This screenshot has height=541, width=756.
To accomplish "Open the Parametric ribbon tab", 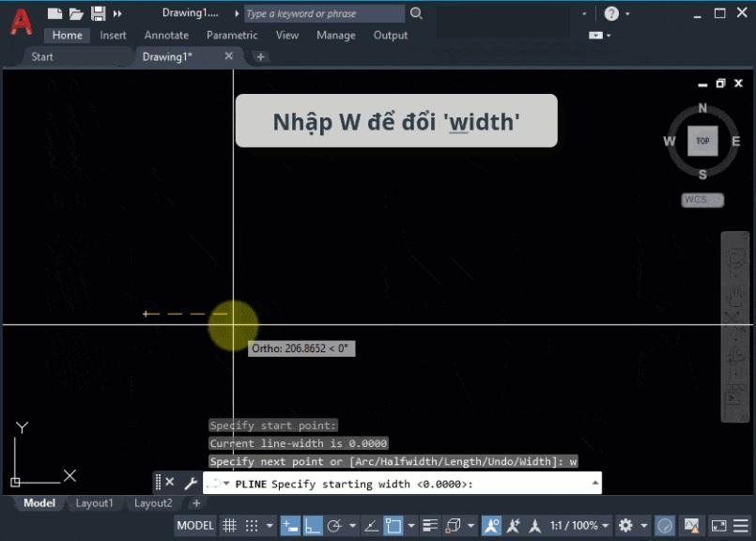I will 232,35.
